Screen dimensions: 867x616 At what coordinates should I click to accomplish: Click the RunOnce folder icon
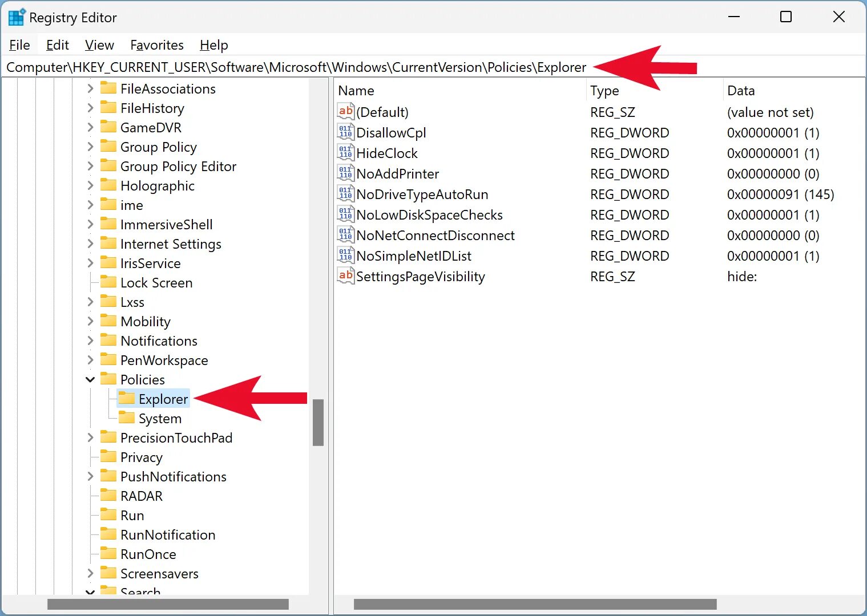pyautogui.click(x=108, y=553)
